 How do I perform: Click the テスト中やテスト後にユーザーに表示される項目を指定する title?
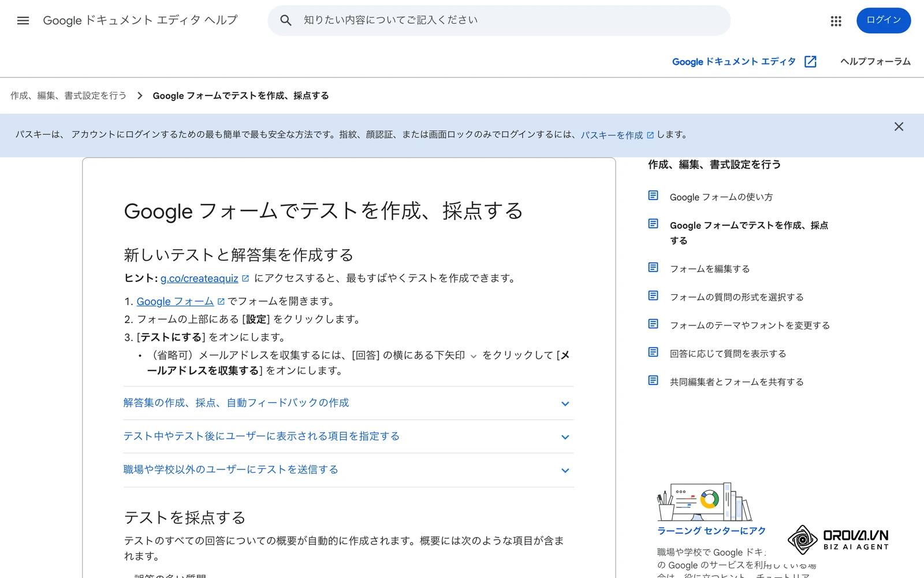tap(262, 436)
